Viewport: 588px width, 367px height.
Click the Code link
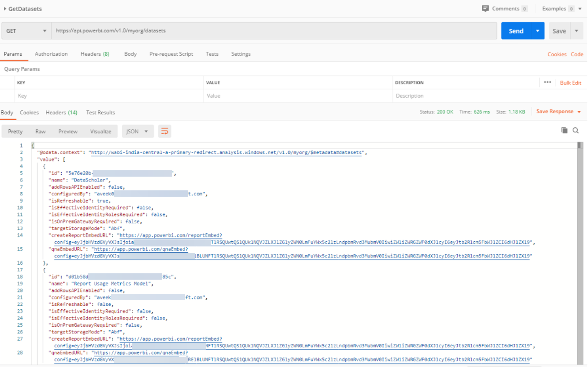point(577,54)
